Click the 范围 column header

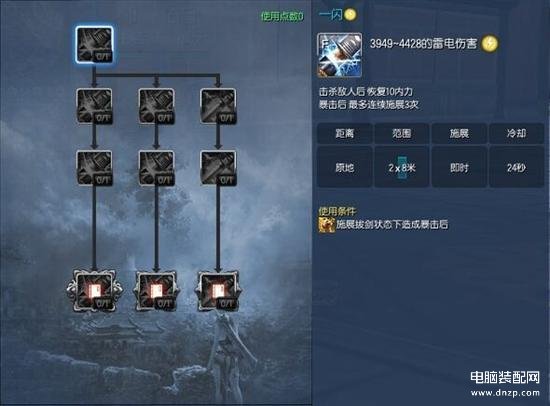tap(402, 133)
